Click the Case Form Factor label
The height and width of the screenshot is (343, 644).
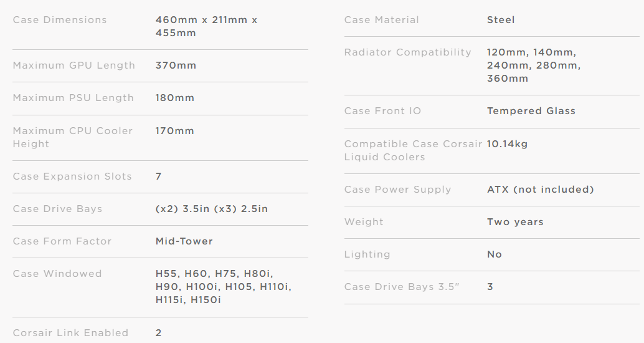click(x=62, y=241)
